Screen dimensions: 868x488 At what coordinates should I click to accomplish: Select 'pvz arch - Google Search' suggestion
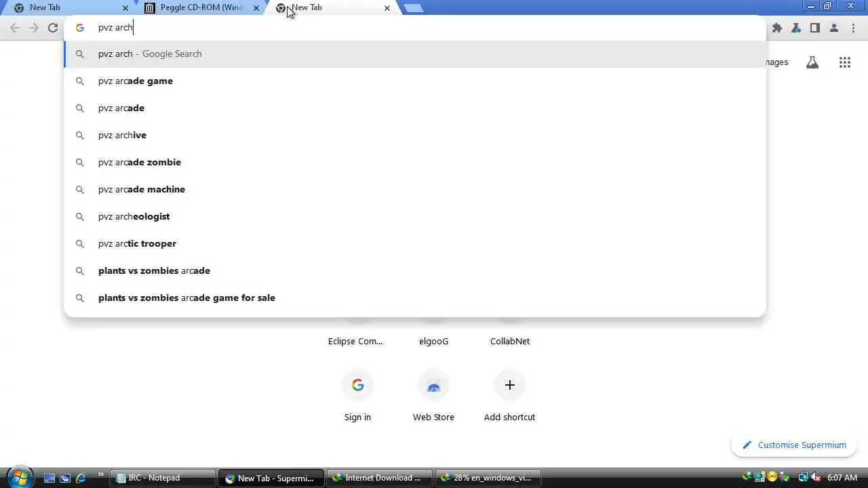tap(415, 54)
